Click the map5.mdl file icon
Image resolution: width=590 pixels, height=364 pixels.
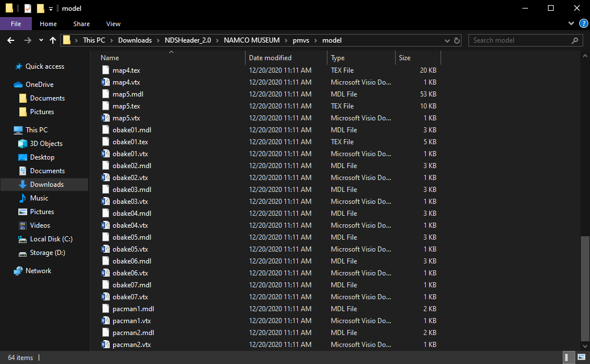pos(106,94)
